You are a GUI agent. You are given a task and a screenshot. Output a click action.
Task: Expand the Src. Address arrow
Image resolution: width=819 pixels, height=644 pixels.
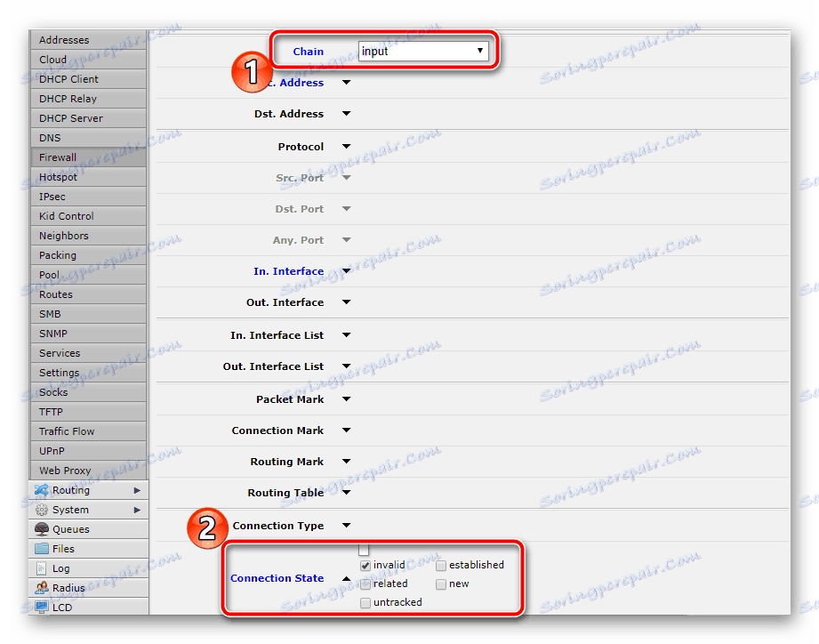tap(346, 83)
